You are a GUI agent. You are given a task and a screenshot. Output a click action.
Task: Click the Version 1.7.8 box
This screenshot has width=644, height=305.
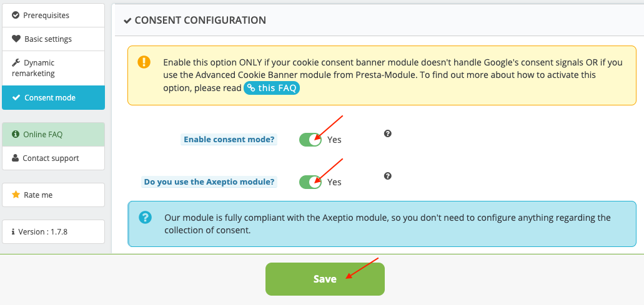[x=53, y=231]
